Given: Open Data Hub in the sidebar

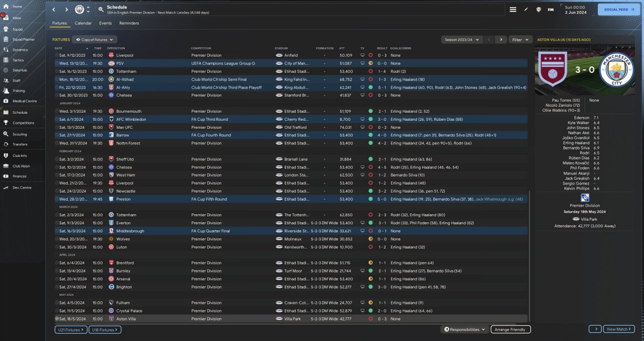Looking at the screenshot, I should coord(19,70).
